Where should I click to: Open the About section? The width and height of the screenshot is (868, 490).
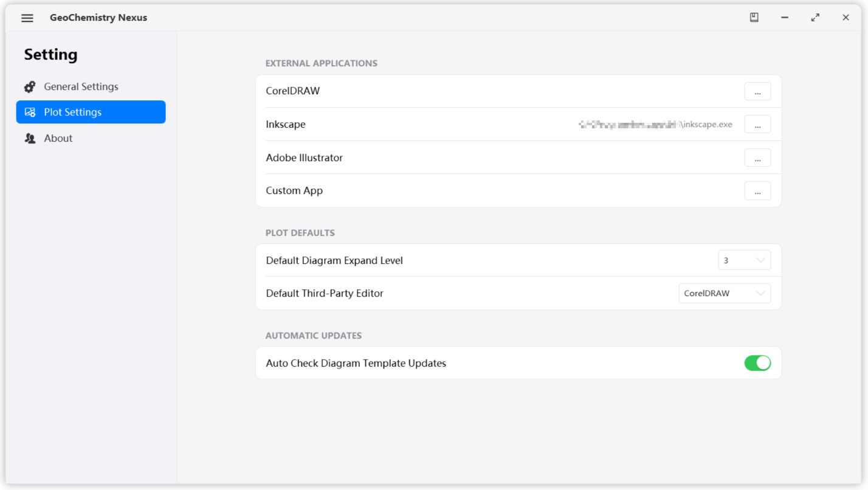pos(58,138)
